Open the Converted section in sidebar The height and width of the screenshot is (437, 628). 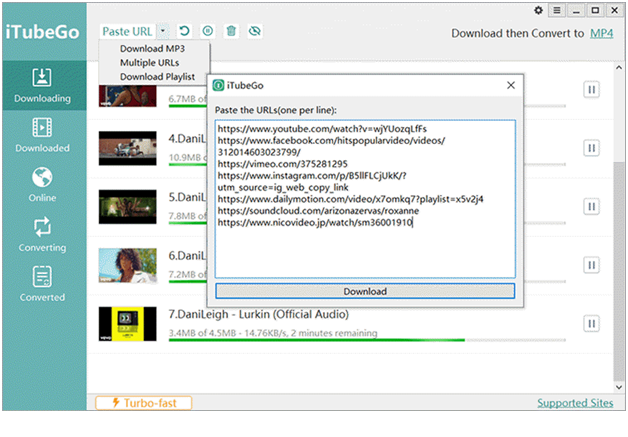[x=42, y=284]
